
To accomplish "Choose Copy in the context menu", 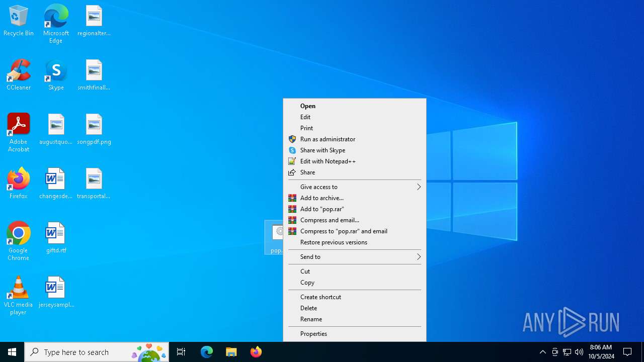I will [x=355, y=283].
